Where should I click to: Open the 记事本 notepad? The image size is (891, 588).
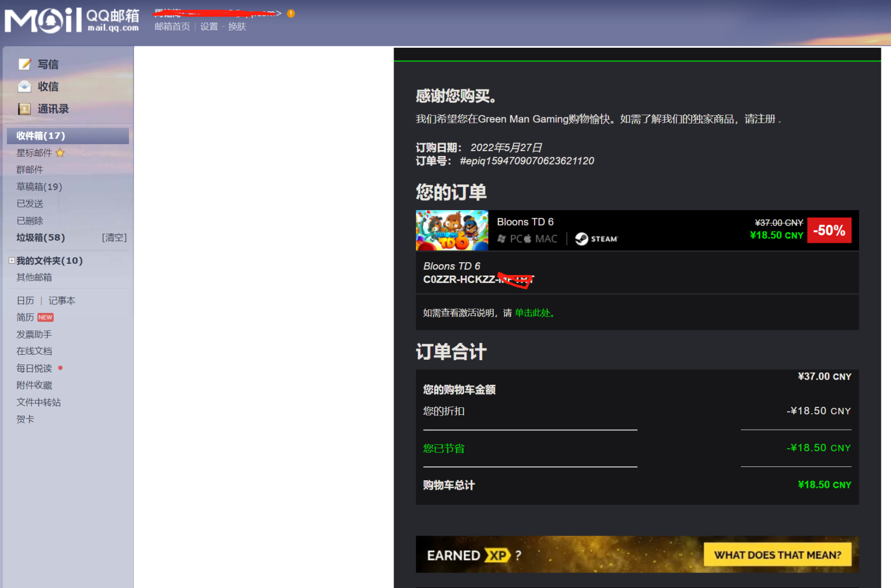click(62, 301)
